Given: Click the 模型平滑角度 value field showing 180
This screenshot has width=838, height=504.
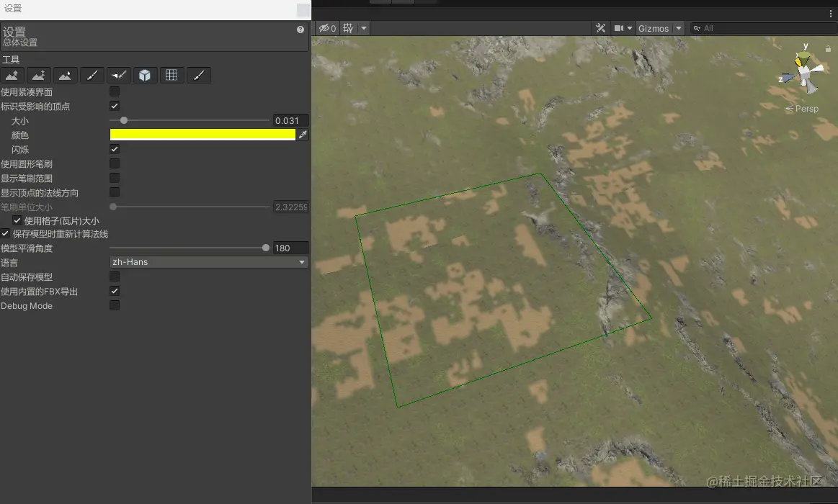Looking at the screenshot, I should point(290,248).
